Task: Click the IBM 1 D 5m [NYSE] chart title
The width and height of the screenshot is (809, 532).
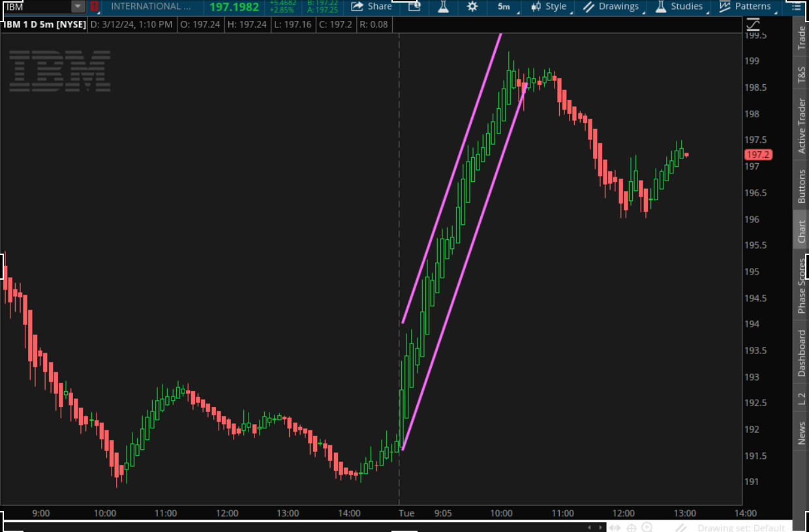Action: (45, 25)
